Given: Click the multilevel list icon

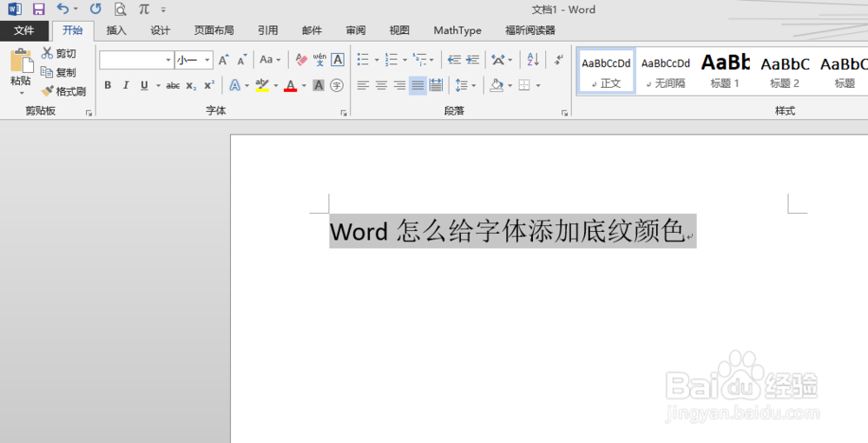Looking at the screenshot, I should pyautogui.click(x=419, y=59).
